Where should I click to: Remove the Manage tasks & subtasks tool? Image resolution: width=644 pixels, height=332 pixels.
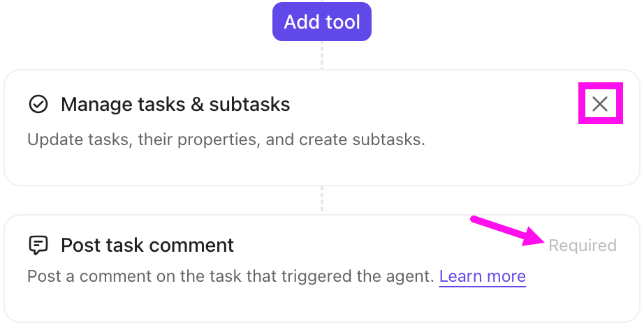point(599,105)
